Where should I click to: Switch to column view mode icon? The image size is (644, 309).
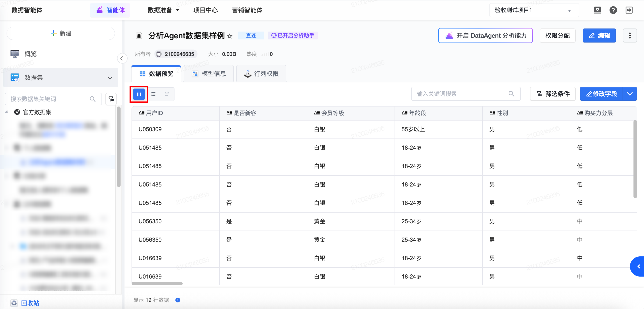coord(139,94)
